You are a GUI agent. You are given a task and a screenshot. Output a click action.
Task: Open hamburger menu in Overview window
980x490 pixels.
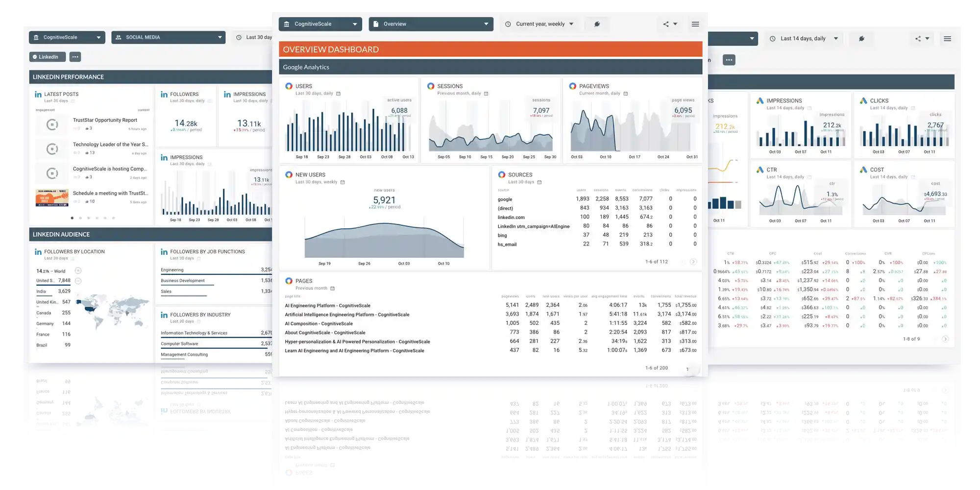tap(695, 24)
